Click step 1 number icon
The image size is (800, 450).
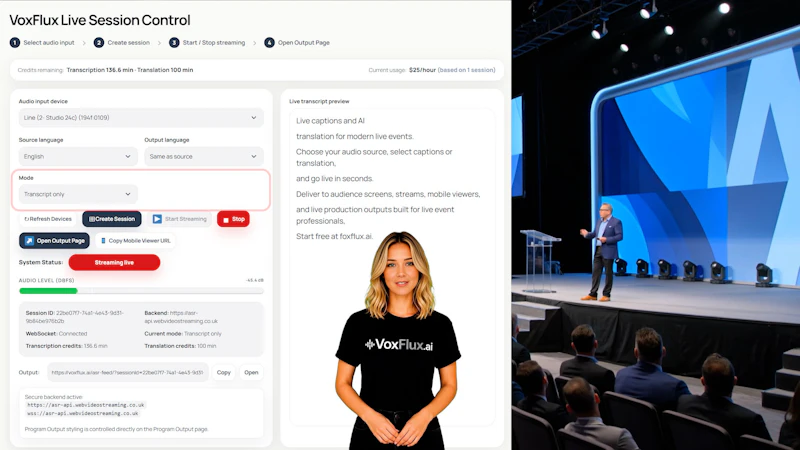15,43
